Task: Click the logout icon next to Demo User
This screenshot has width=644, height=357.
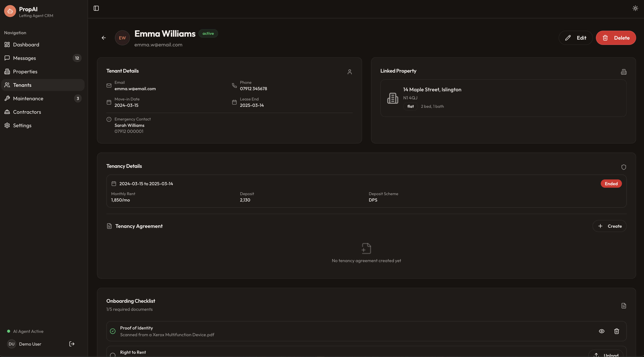Action: click(72, 344)
